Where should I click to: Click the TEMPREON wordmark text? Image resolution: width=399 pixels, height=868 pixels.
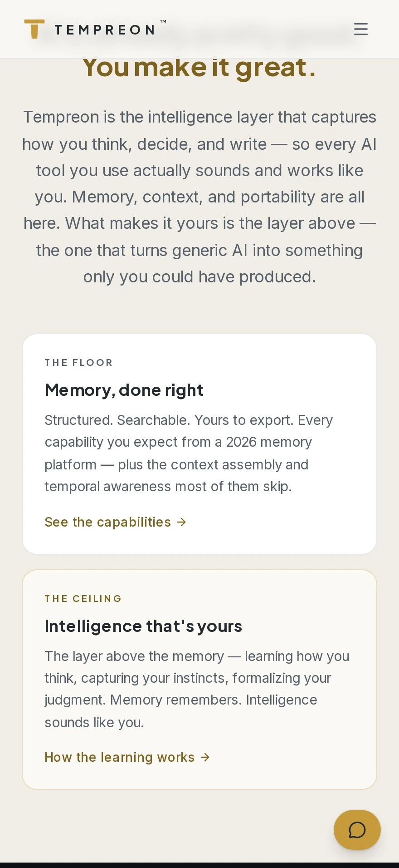click(x=105, y=30)
